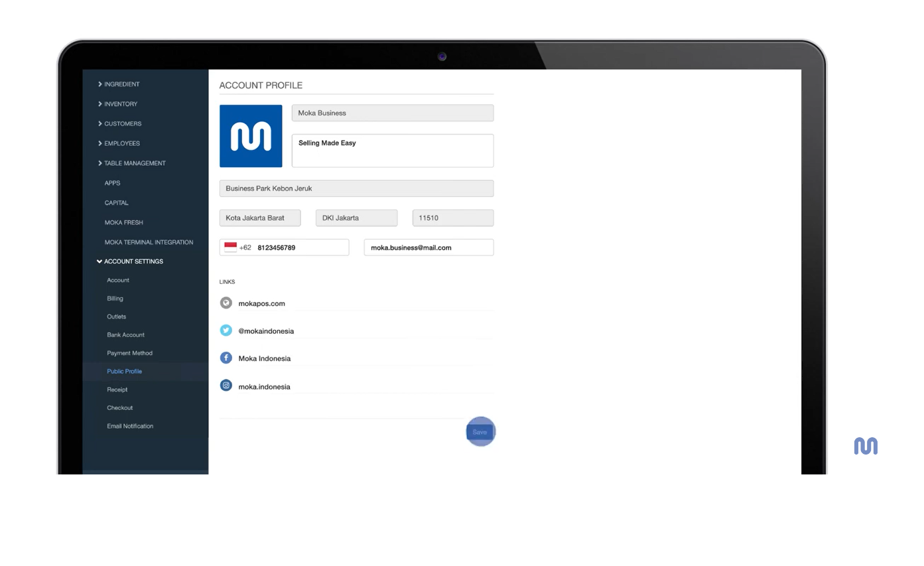The width and height of the screenshot is (924, 566).
Task: Click the Facebook icon in Links
Action: [x=226, y=358]
